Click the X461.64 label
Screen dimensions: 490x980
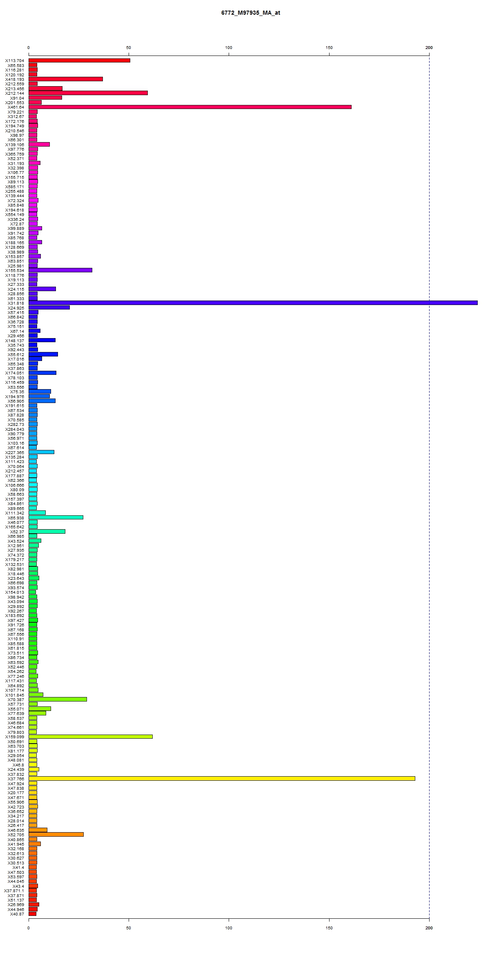pyautogui.click(x=16, y=107)
